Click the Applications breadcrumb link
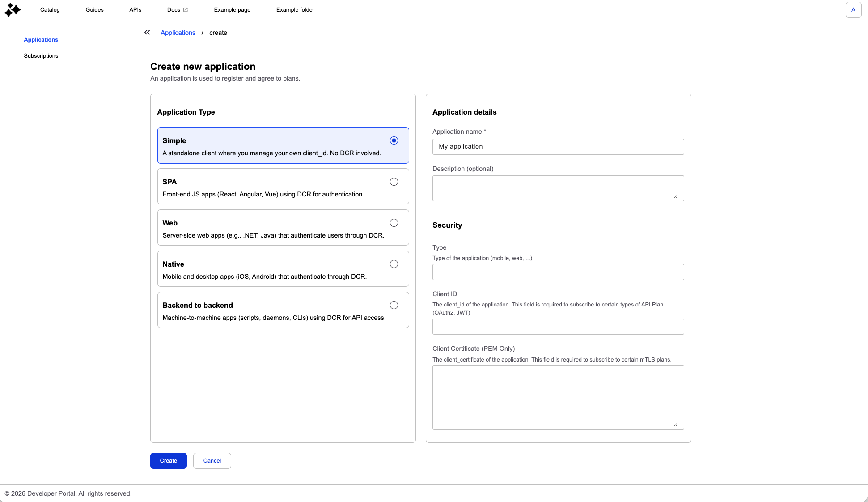This screenshot has width=868, height=502. [x=178, y=33]
